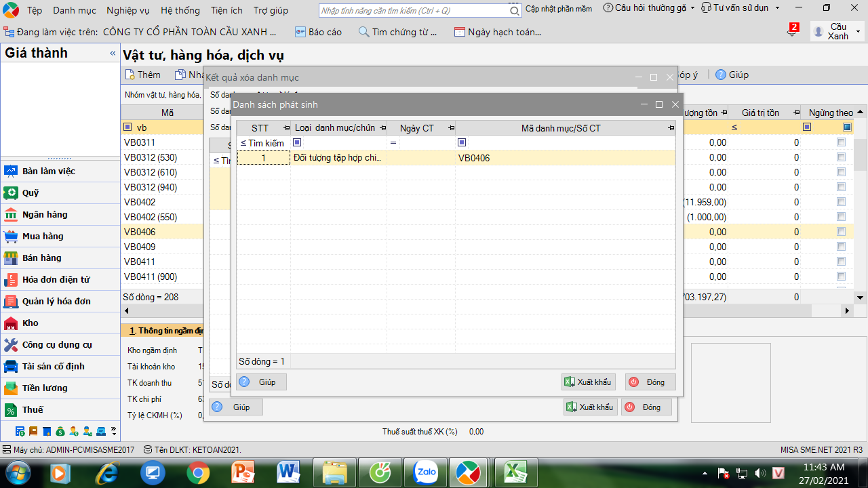Open the Hệ thống menu

180,11
